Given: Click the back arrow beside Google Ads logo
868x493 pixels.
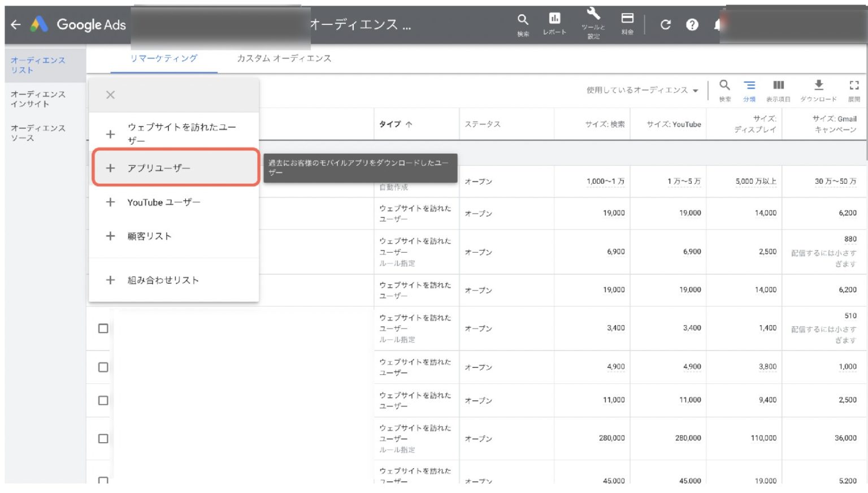Looking at the screenshot, I should coord(16,24).
